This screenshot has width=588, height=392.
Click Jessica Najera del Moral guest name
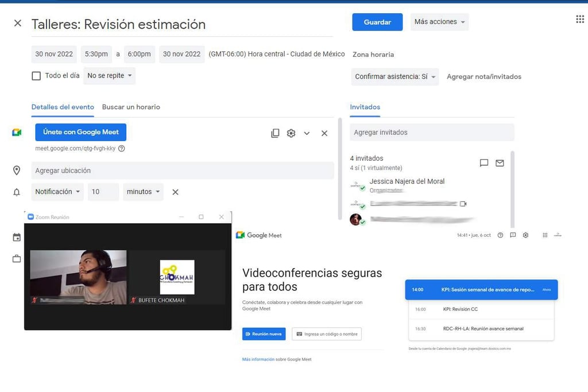(x=407, y=181)
